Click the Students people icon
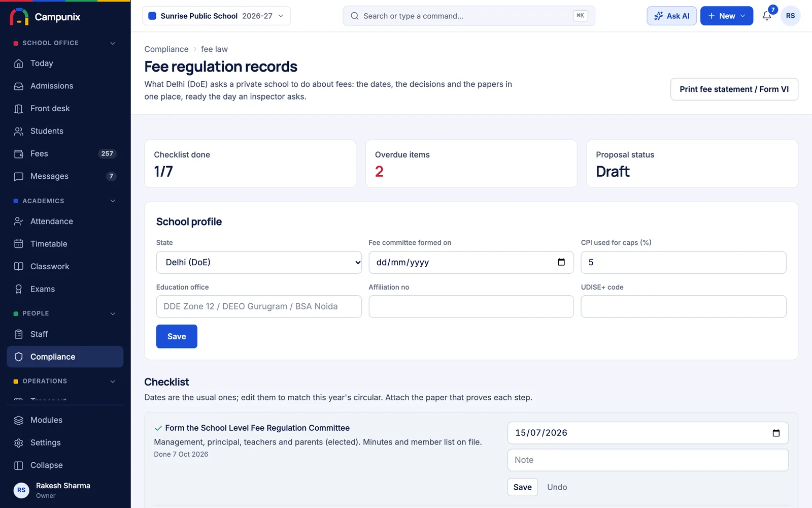Viewport: 812px width, 508px height. (x=19, y=131)
